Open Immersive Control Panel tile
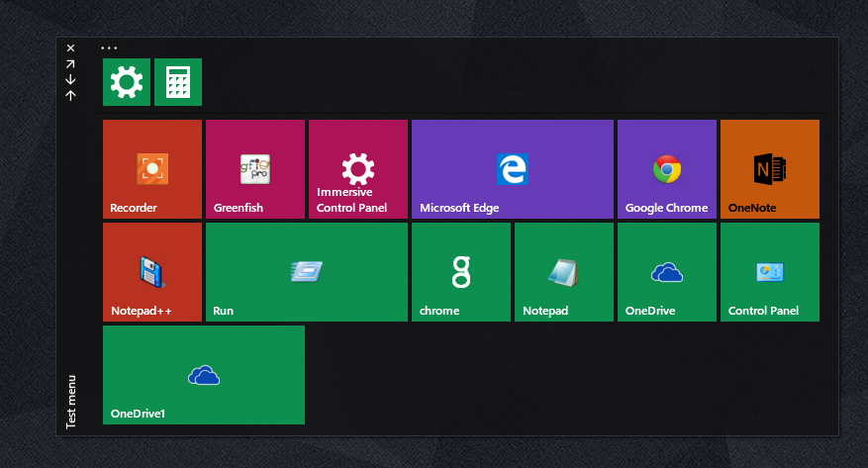The width and height of the screenshot is (868, 468). point(358,169)
